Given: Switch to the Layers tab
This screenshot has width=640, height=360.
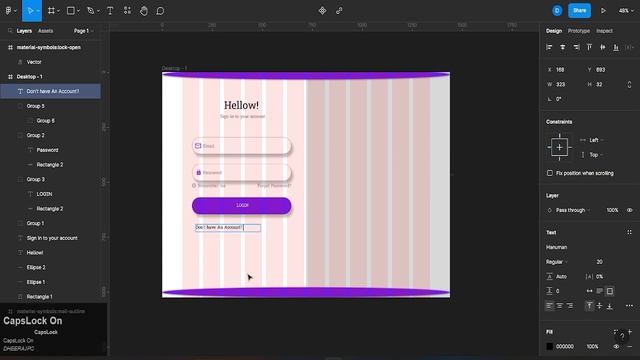Looking at the screenshot, I should [24, 31].
